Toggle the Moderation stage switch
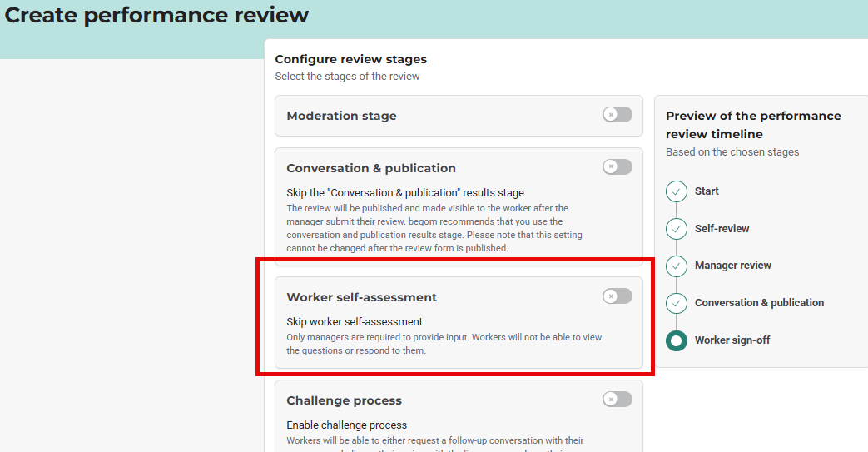The height and width of the screenshot is (452, 868). [x=617, y=115]
